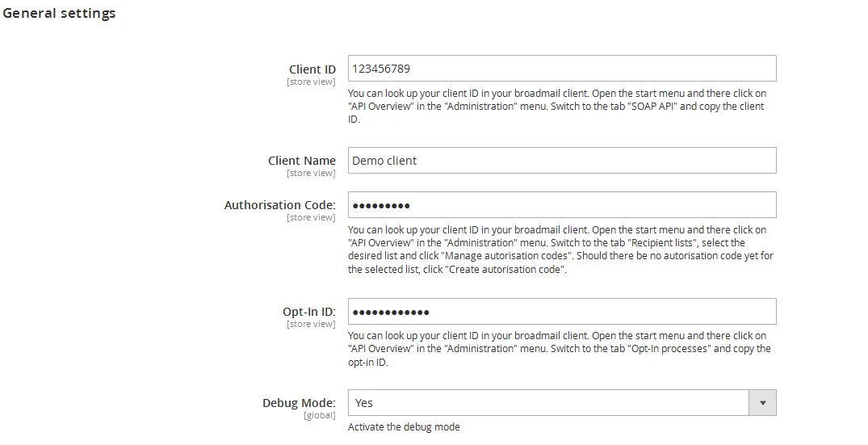The width and height of the screenshot is (868, 445).
Task: Click the Debug Mode dropdown arrow button
Action: 763,403
